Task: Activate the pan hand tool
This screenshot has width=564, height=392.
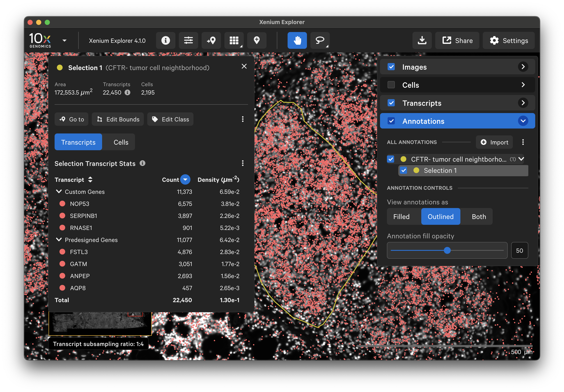Action: (x=297, y=41)
